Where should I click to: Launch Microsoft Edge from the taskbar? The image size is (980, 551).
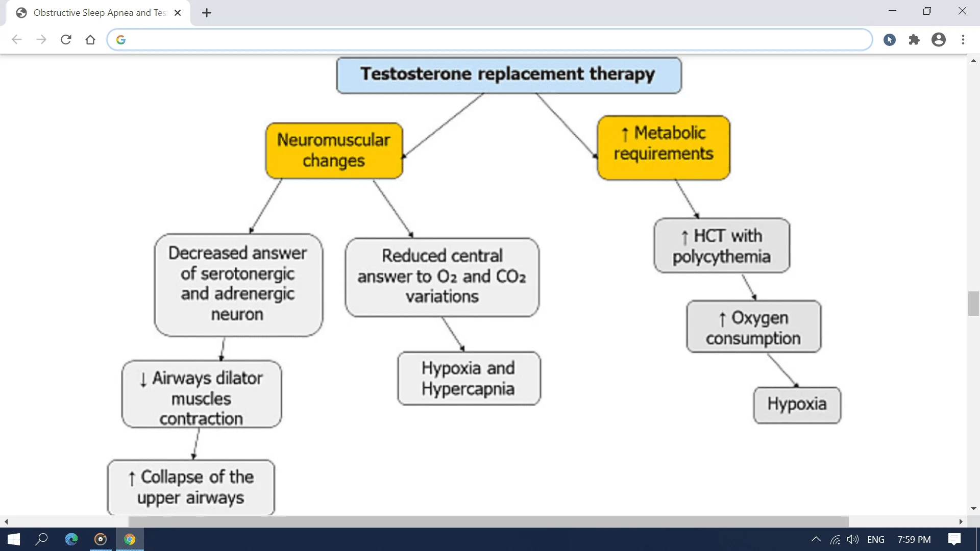(x=71, y=539)
